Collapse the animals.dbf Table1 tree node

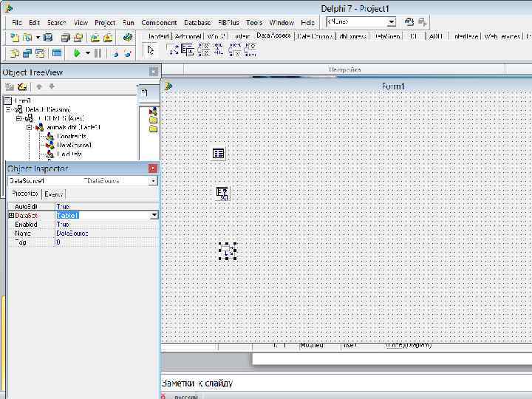(29, 127)
